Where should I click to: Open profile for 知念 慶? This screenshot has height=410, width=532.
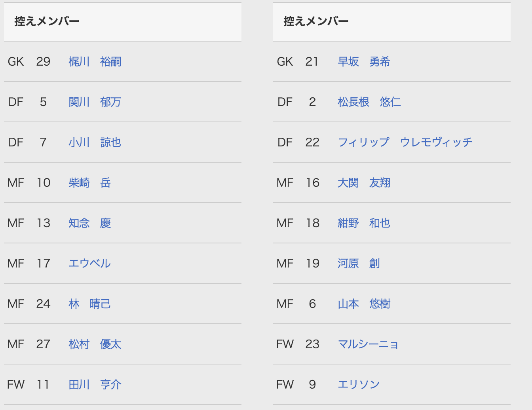click(x=89, y=223)
